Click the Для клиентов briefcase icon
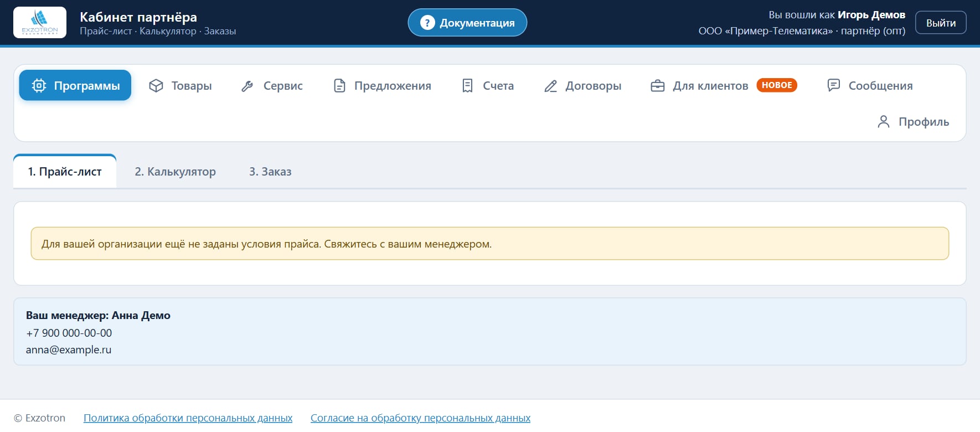The height and width of the screenshot is (432, 980). coord(657,86)
